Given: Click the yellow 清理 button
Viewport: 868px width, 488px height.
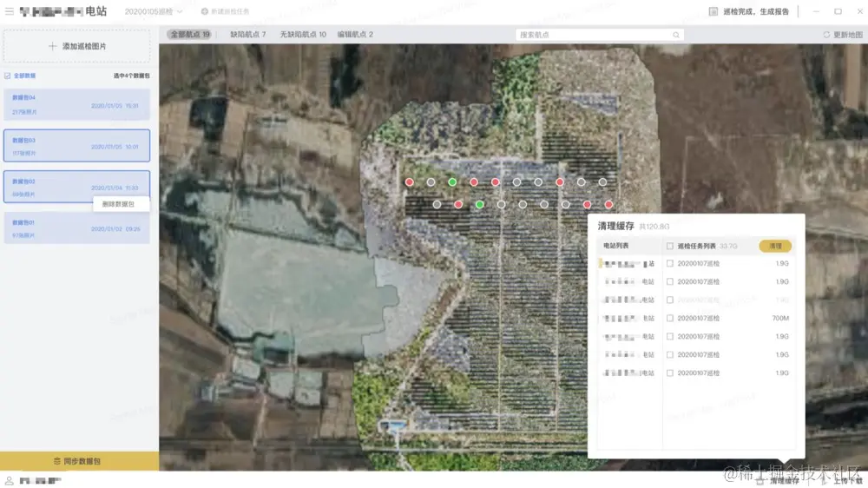Looking at the screenshot, I should click(x=775, y=246).
